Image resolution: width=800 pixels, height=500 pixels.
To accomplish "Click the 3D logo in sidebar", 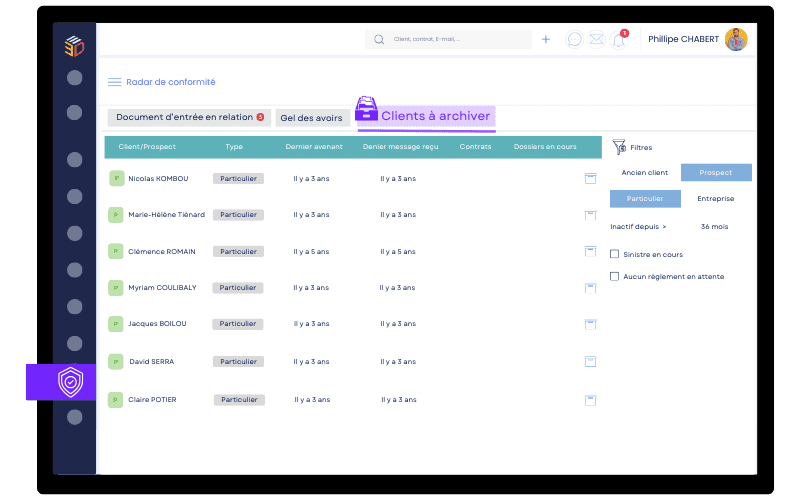I will tap(74, 46).
